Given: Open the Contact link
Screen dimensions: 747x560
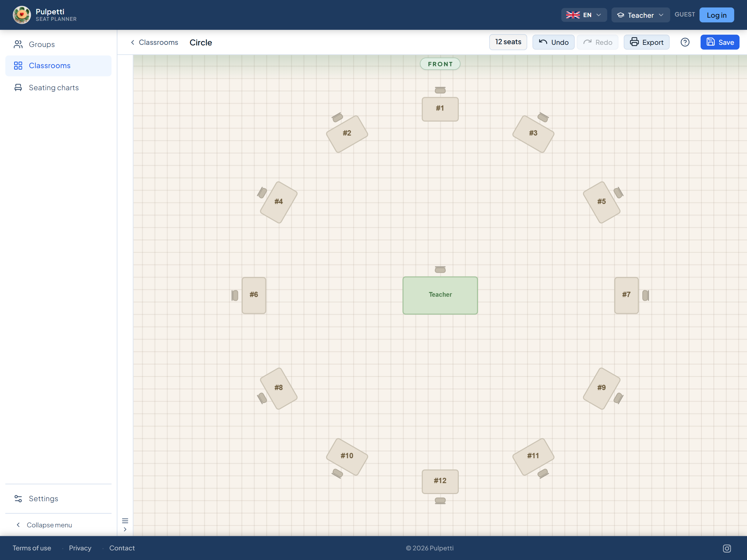Looking at the screenshot, I should click(122, 548).
